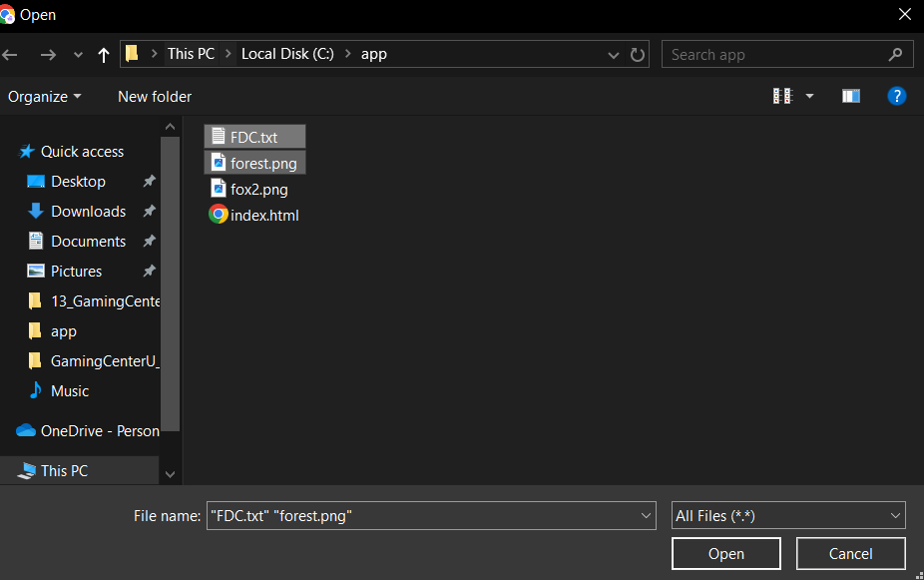This screenshot has width=924, height=580.
Task: Click the change view layout icon
Action: 782,96
